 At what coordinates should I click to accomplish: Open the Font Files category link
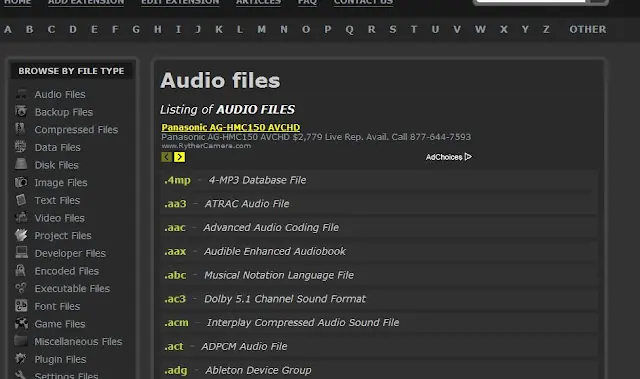coord(57,306)
